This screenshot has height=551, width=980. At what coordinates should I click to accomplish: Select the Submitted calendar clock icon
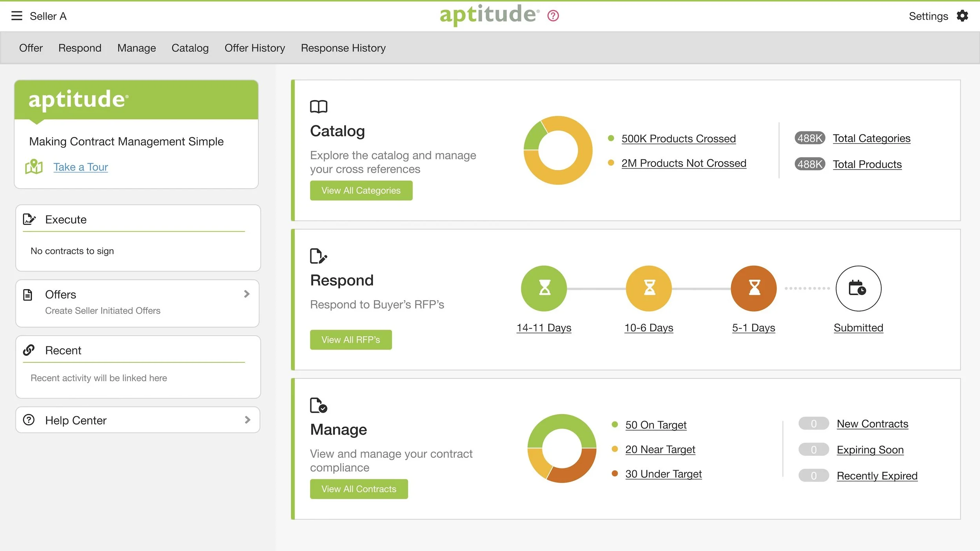click(858, 288)
